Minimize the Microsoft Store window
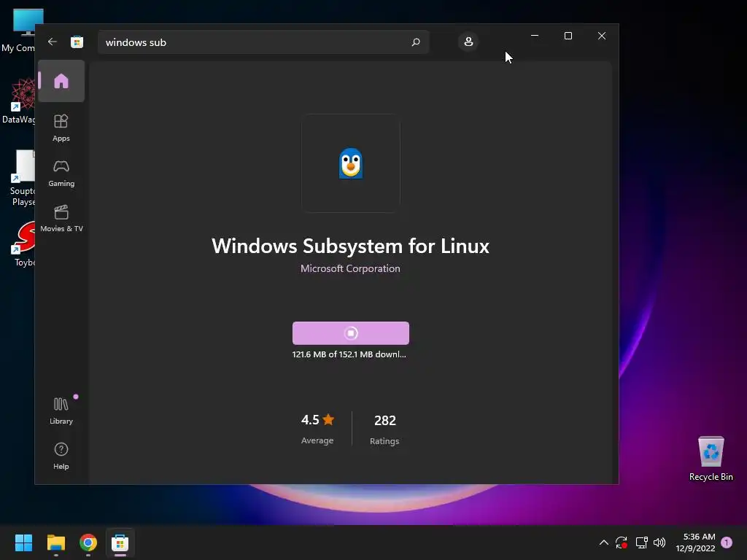 pos(535,36)
